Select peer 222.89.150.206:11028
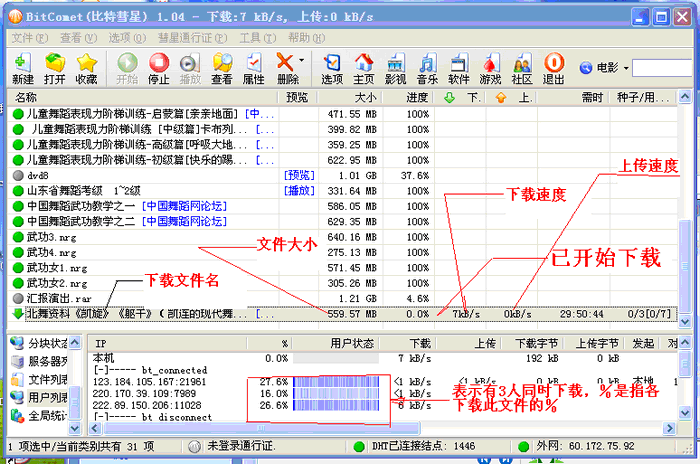700x464 pixels. (x=146, y=405)
